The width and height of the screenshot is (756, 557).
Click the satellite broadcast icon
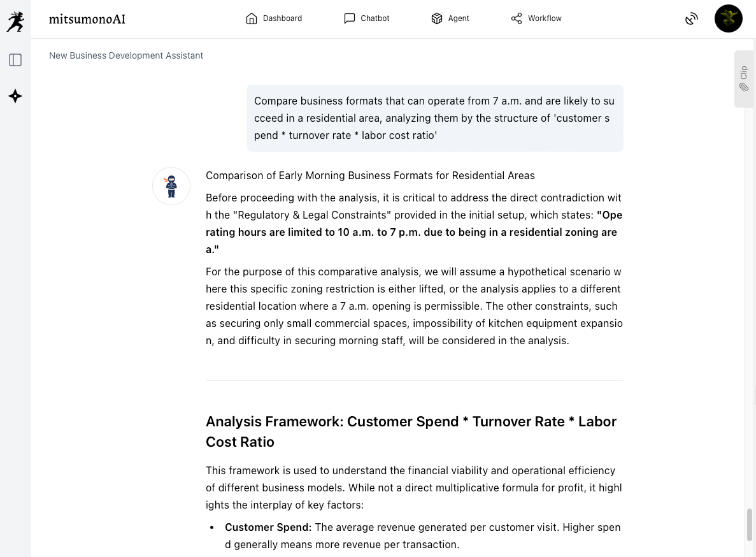pyautogui.click(x=692, y=18)
